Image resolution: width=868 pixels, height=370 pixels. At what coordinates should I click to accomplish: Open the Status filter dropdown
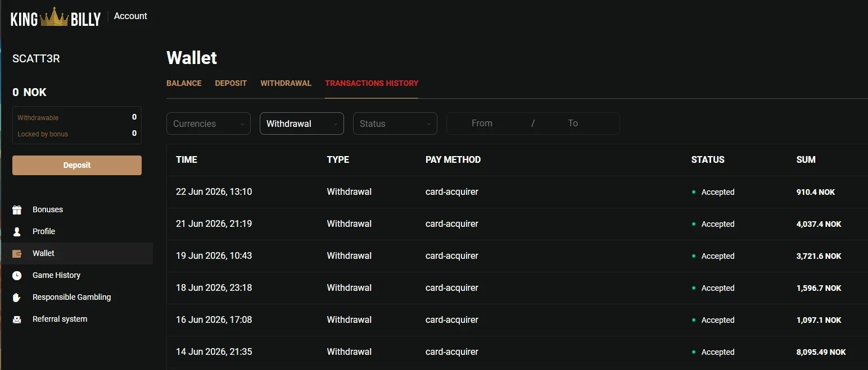[x=395, y=124]
